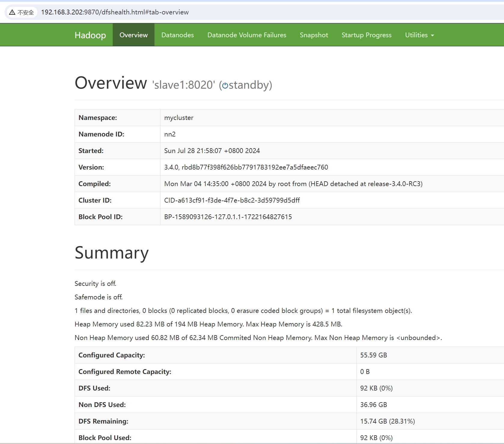This screenshot has height=444, width=504.
Task: Open the Utilities dropdown menu
Action: (420, 35)
